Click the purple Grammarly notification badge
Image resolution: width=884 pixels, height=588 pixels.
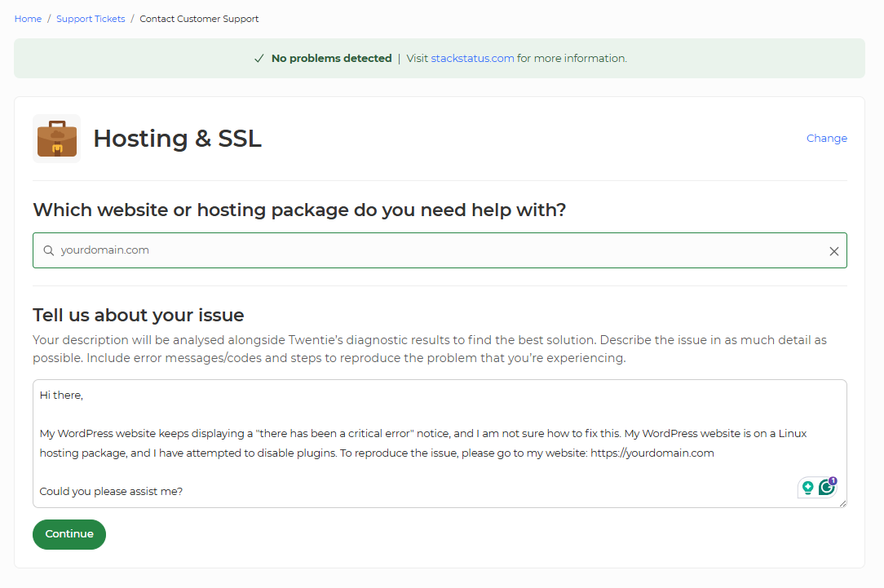click(x=833, y=481)
